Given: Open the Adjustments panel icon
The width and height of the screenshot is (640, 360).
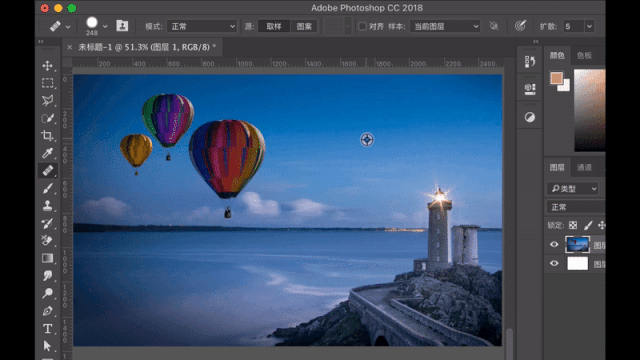Looking at the screenshot, I should pos(530,118).
